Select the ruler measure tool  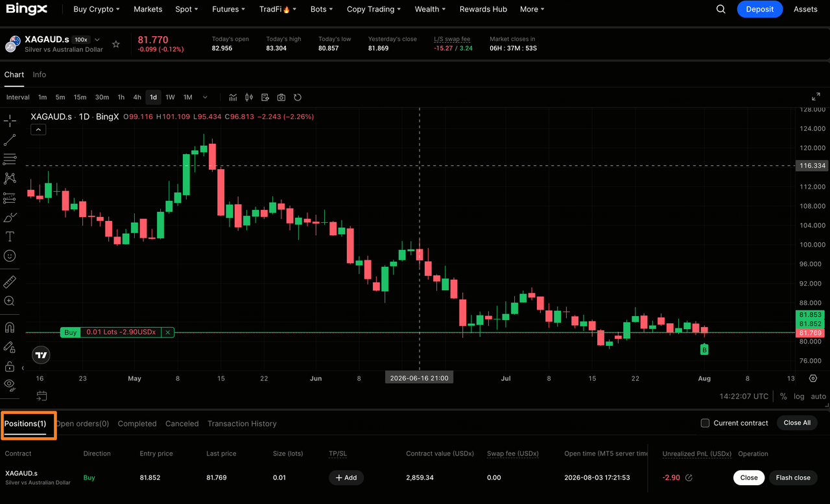[x=10, y=282]
